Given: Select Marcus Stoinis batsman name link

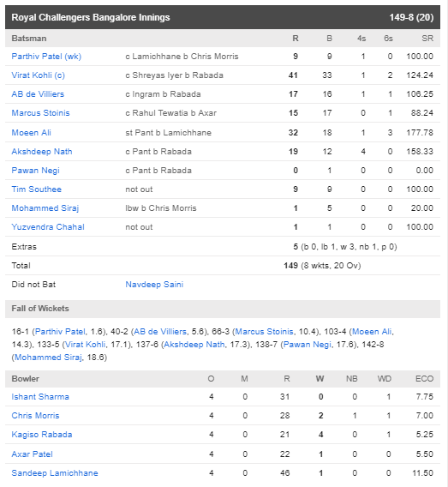Looking at the screenshot, I should 40,113.
